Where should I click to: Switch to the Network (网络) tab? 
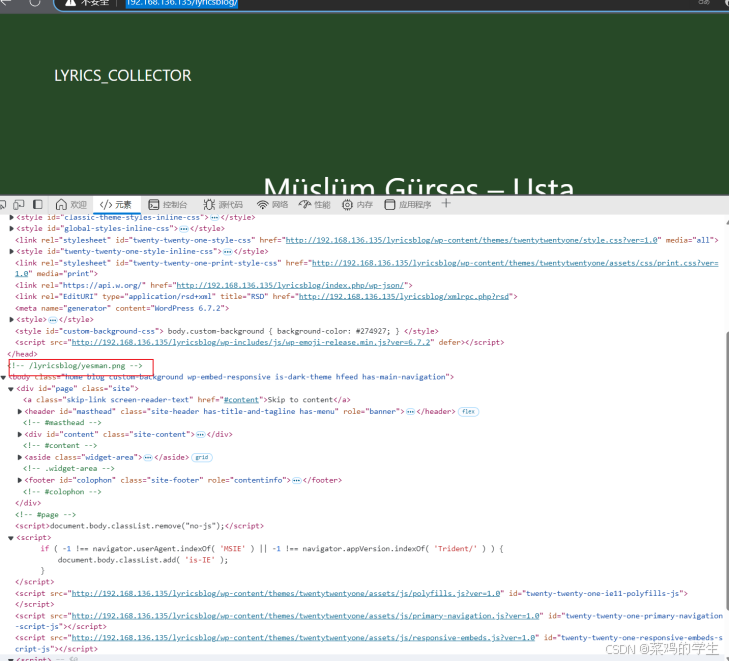272,204
